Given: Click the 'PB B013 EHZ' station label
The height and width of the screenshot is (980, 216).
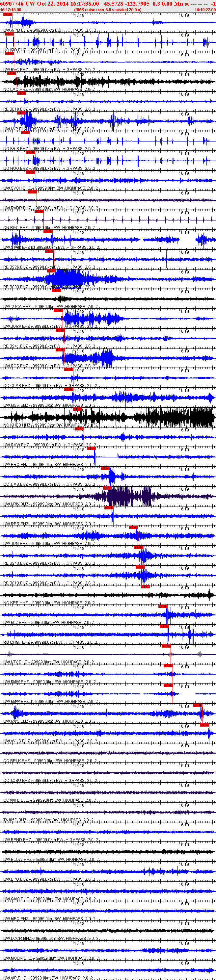Looking at the screenshot, I should 16,583.
